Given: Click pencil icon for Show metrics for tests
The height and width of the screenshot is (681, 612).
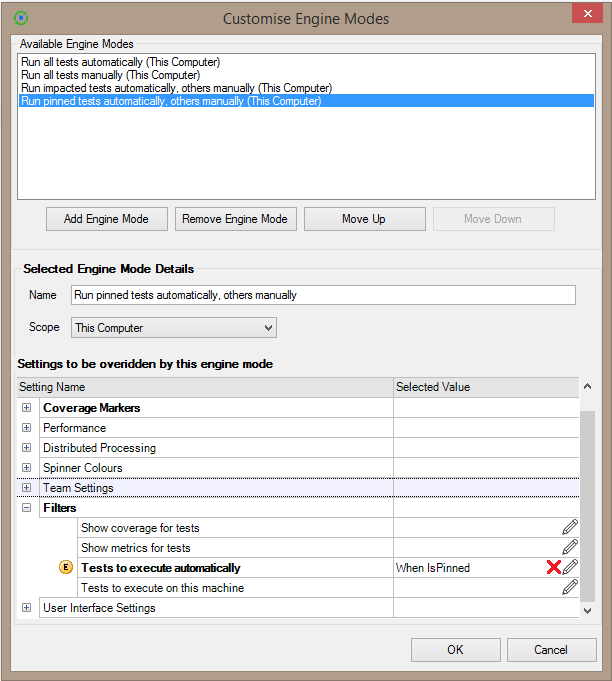Looking at the screenshot, I should coord(569,548).
